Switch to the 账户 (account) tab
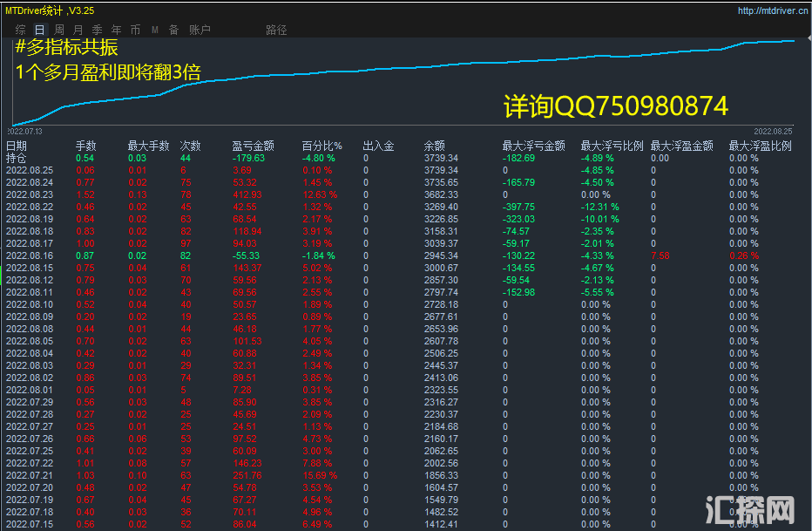This screenshot has height=531, width=812. (x=200, y=30)
